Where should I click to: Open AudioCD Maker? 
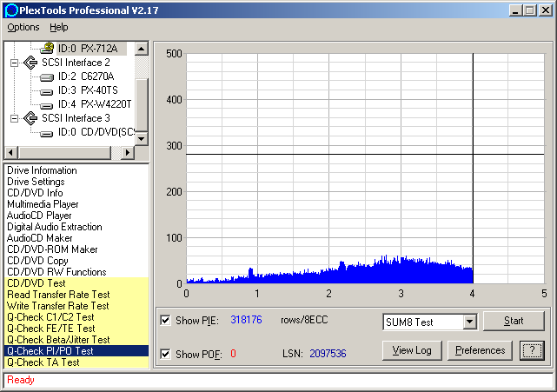(39, 238)
